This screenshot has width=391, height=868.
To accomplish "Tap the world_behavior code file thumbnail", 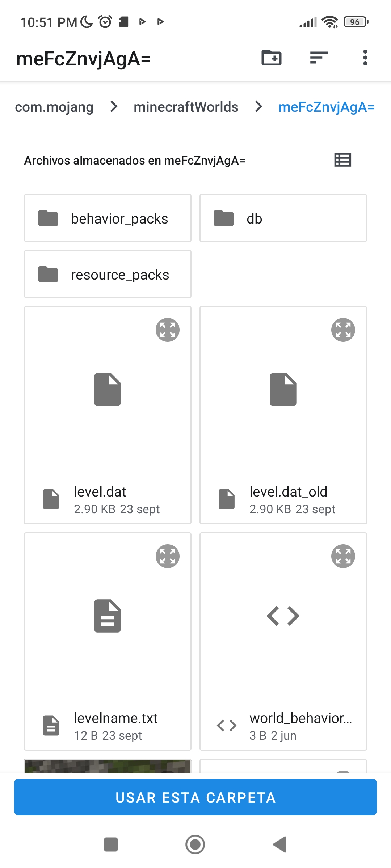I will click(x=283, y=616).
